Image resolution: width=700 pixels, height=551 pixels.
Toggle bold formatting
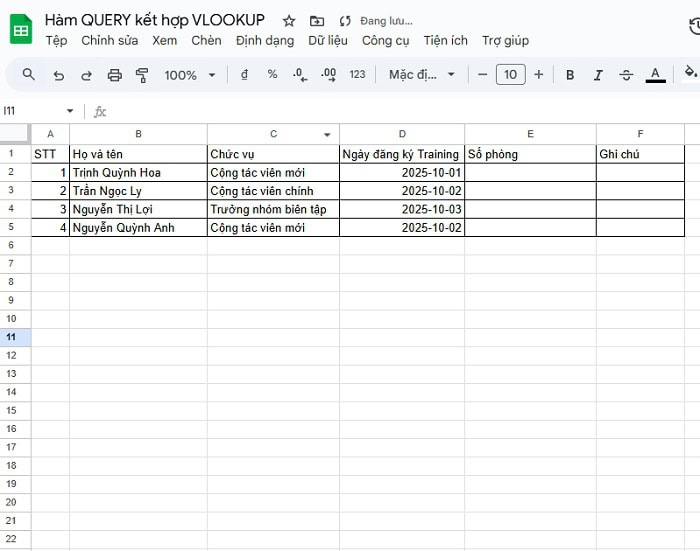click(570, 75)
